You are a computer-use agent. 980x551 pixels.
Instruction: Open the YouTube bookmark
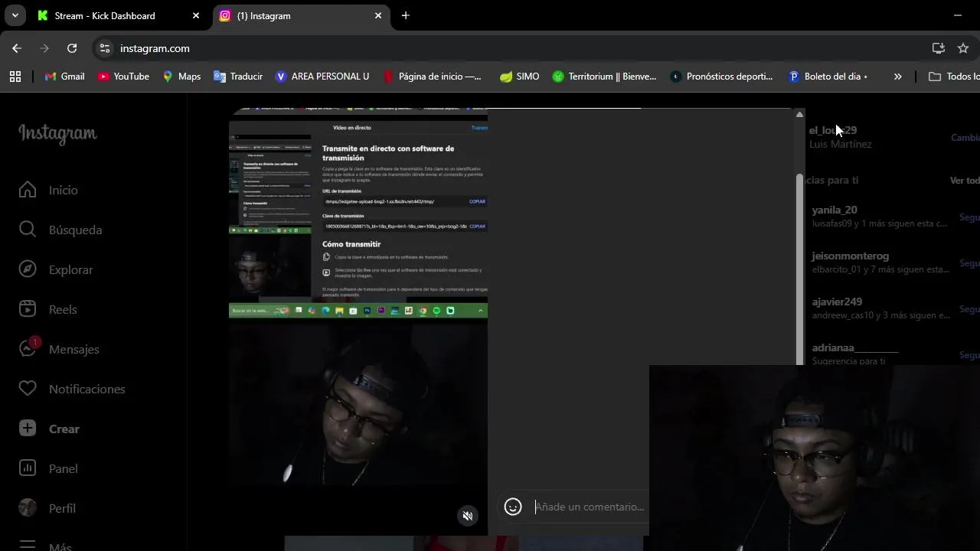(x=123, y=77)
